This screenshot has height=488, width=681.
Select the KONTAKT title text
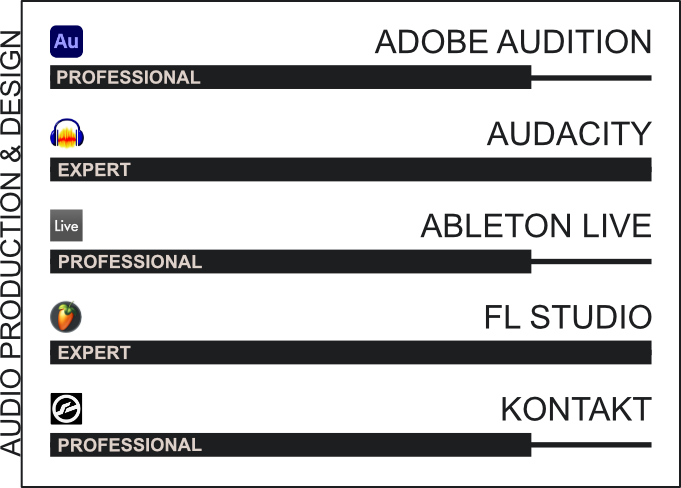(576, 409)
